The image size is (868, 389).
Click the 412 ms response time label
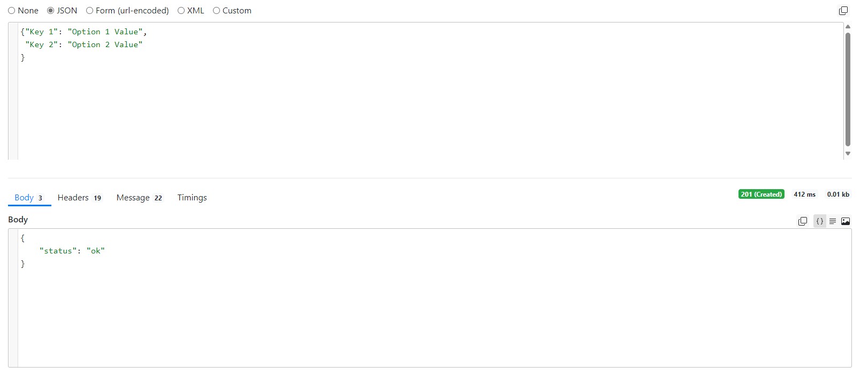tap(804, 194)
